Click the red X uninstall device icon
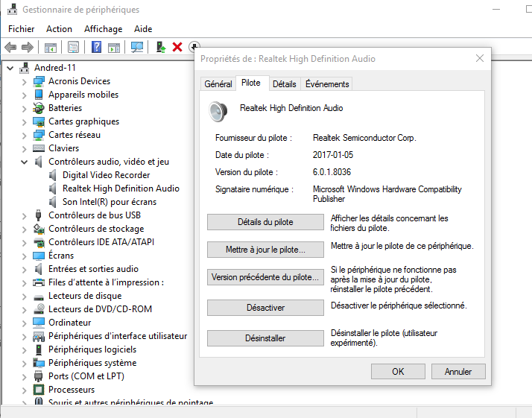Screen dimensions: 532x418 pos(177,47)
